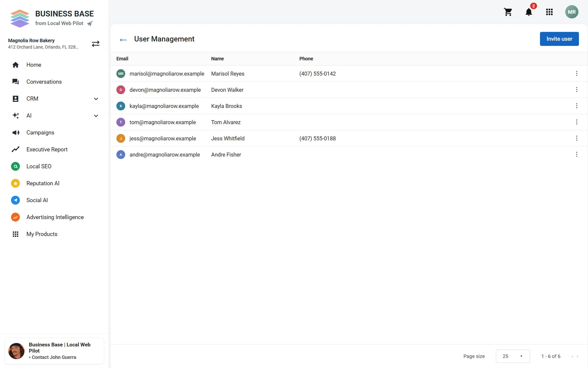The width and height of the screenshot is (588, 368).
Task: Sort by the Email column header
Action: 122,59
